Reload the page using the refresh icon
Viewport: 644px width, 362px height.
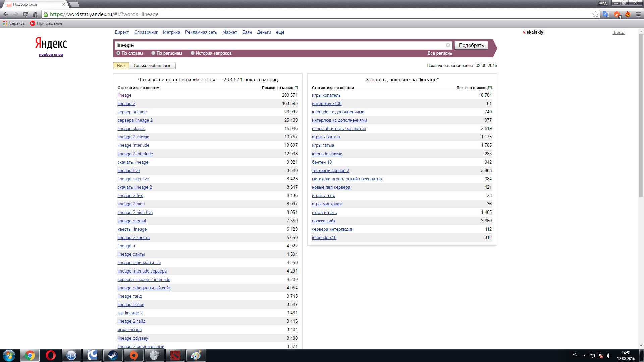tap(25, 14)
